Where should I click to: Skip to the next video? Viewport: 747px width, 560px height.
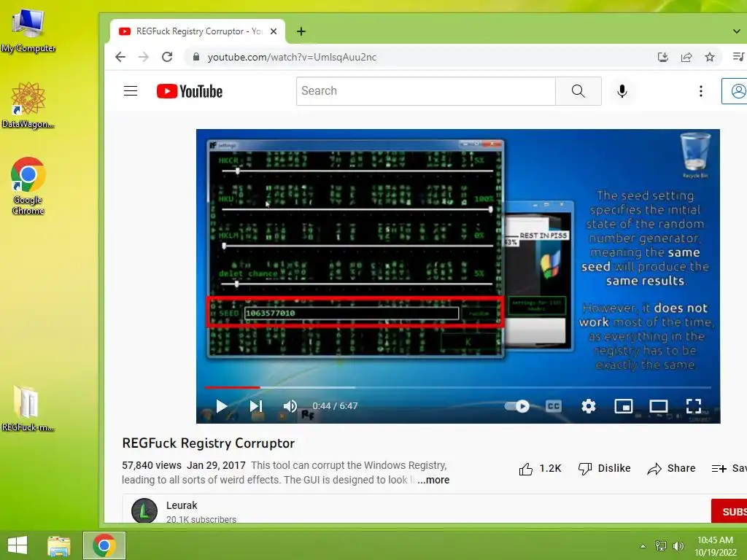[x=256, y=406]
